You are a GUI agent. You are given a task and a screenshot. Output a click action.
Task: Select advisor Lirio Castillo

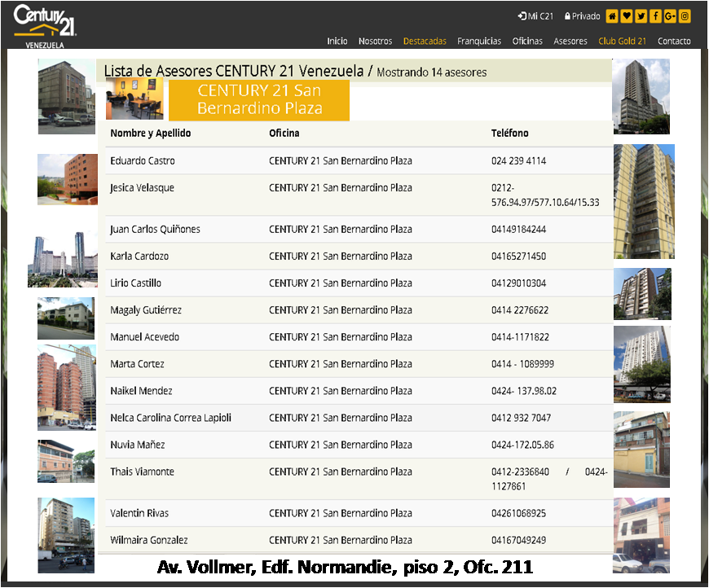[135, 283]
